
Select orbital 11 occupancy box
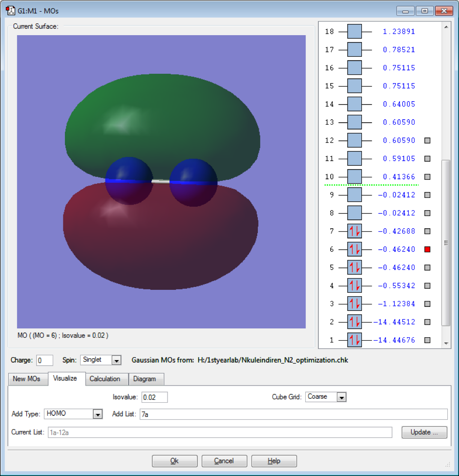click(355, 158)
